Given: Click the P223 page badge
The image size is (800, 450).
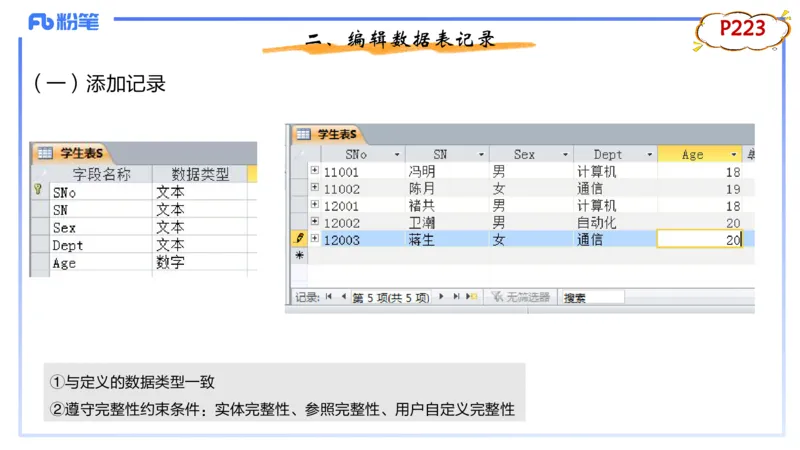Looking at the screenshot, I should click(742, 29).
